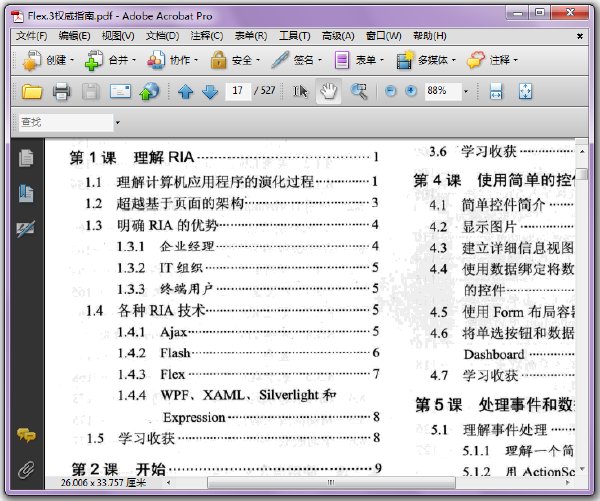Click the zoom field showing 88%
The width and height of the screenshot is (600, 501).
click(x=443, y=91)
